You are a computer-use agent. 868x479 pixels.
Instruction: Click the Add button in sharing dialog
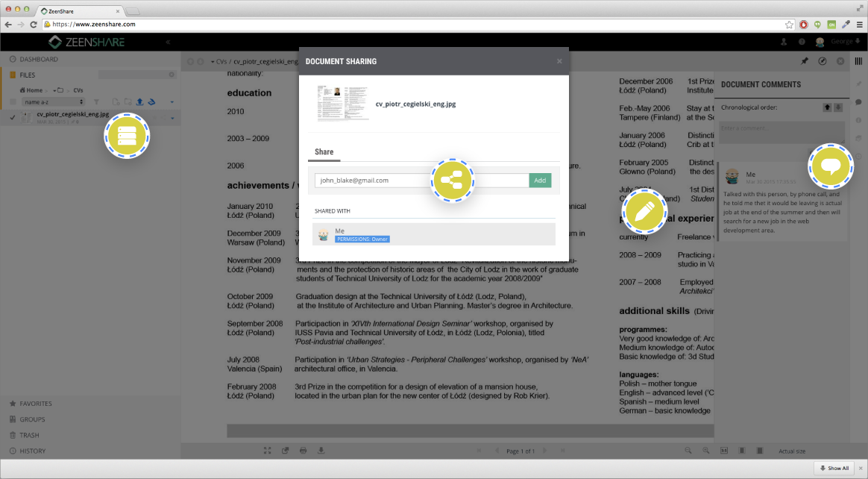(x=540, y=181)
